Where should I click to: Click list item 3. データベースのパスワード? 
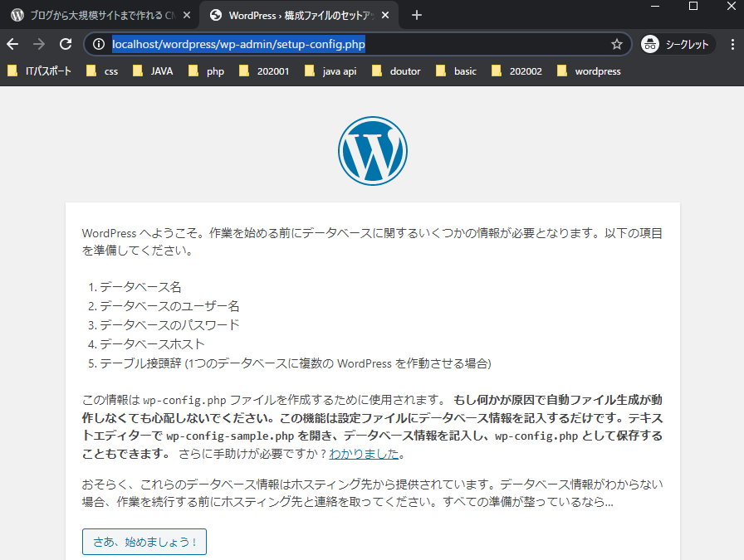164,325
